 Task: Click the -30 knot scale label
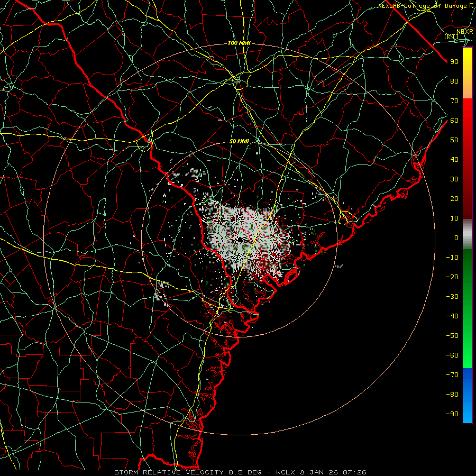point(452,297)
